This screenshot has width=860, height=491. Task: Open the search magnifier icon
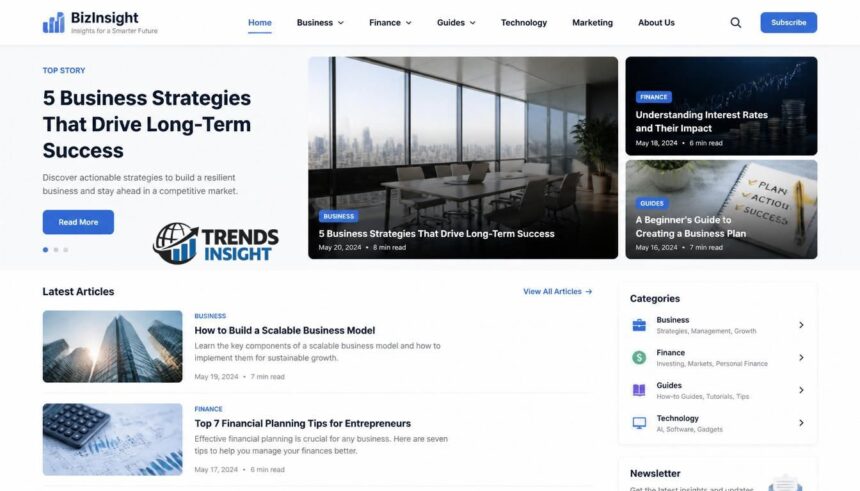click(735, 22)
